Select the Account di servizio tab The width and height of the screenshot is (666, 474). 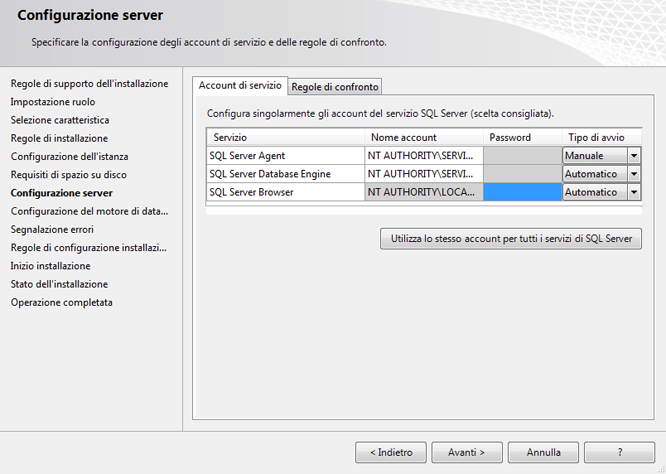pos(240,85)
